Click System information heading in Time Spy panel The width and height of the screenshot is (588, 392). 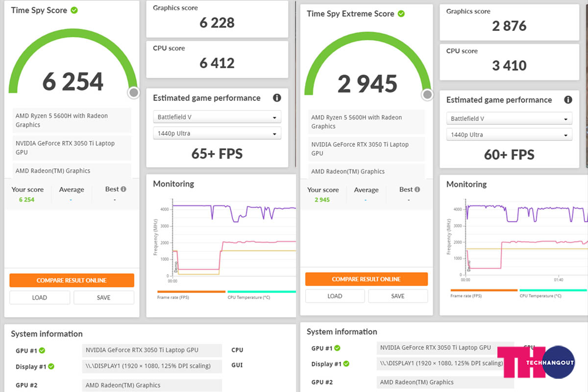[x=47, y=334]
